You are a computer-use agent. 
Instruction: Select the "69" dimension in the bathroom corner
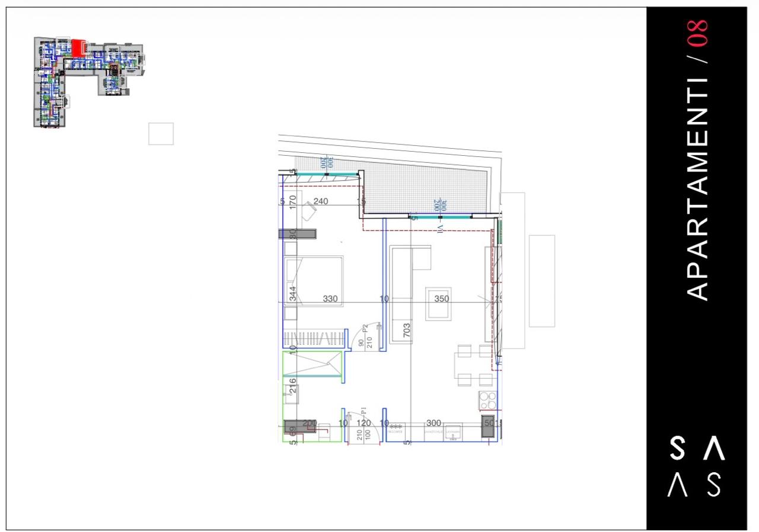point(292,432)
